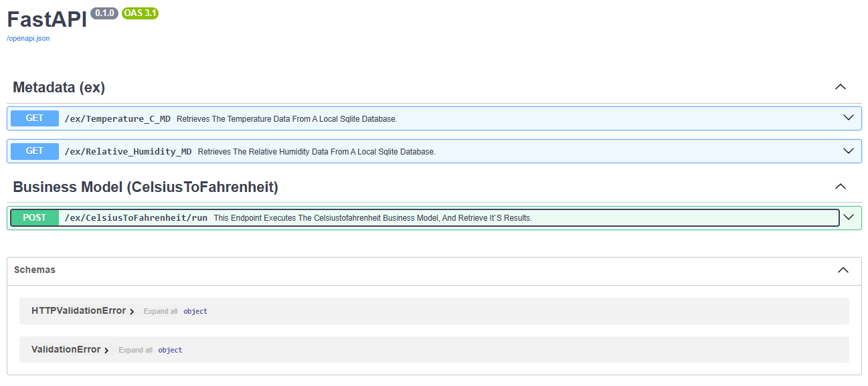The width and height of the screenshot is (868, 386).
Task: Click GET badge for Temperature_C_MD endpoint
Action: (x=35, y=118)
